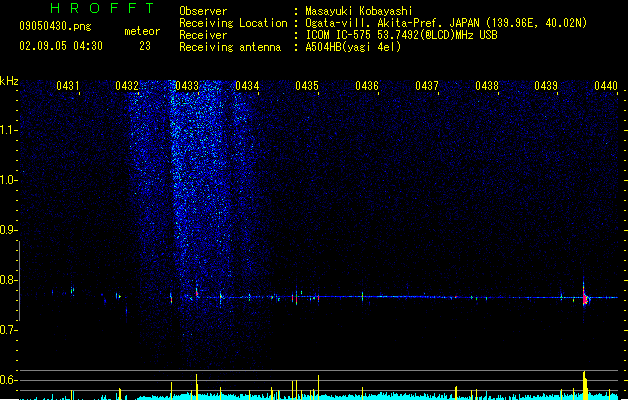
Task: Click the 1.0 kHz axis label
Action: 8,180
